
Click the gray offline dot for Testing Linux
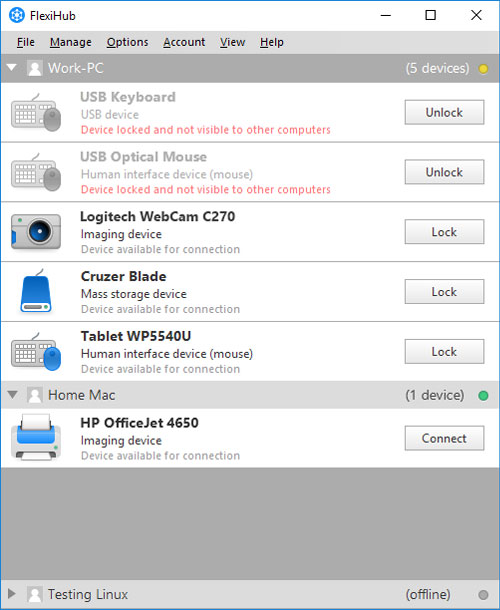(483, 595)
